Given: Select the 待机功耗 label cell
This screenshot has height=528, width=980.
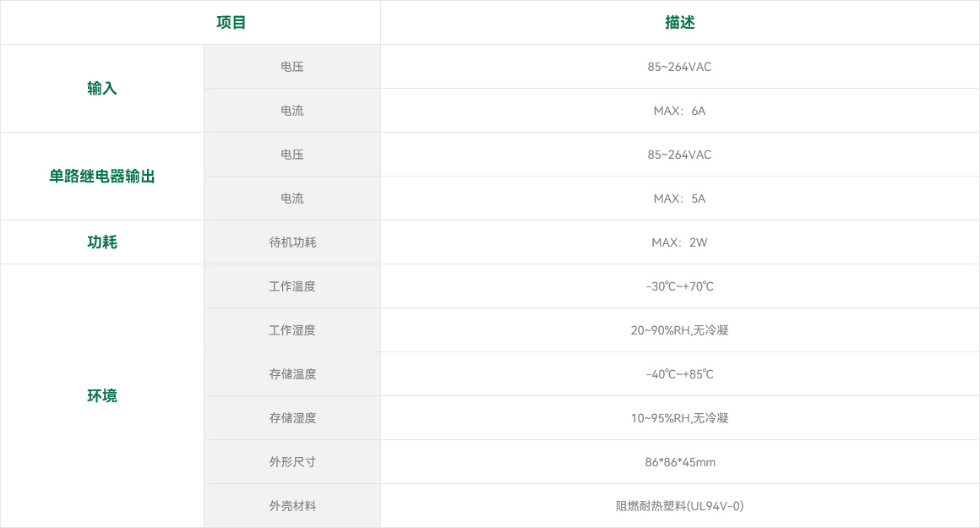Looking at the screenshot, I should point(292,242).
